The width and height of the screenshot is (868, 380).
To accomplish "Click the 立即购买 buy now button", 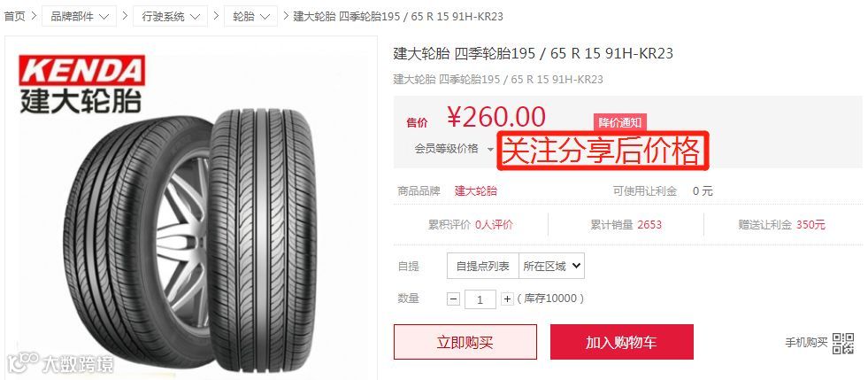I will 465,342.
